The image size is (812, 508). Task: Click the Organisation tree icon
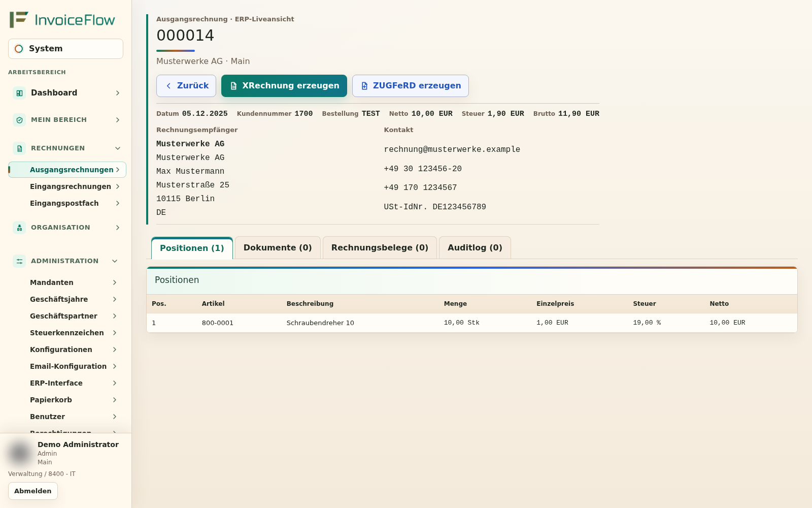tap(19, 228)
